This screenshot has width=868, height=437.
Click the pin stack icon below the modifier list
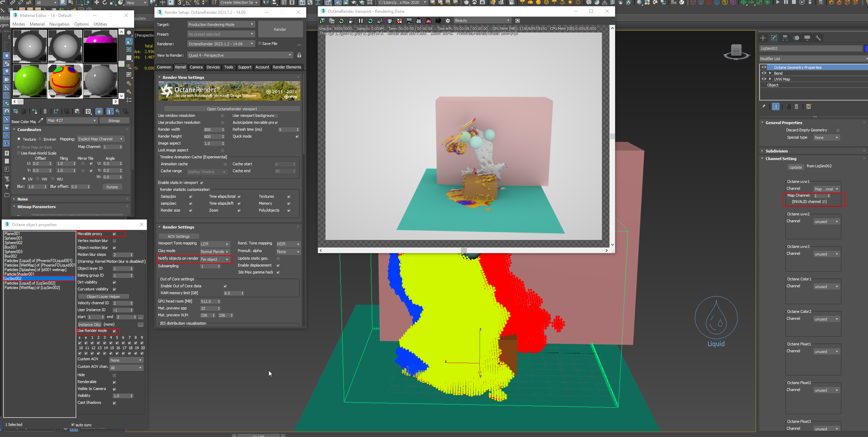[x=763, y=107]
